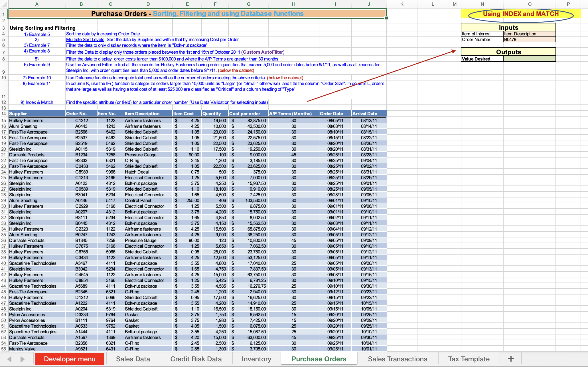Switch to the Credit Risk Data sheet
Screen dimensions: 588x367
tap(196, 359)
